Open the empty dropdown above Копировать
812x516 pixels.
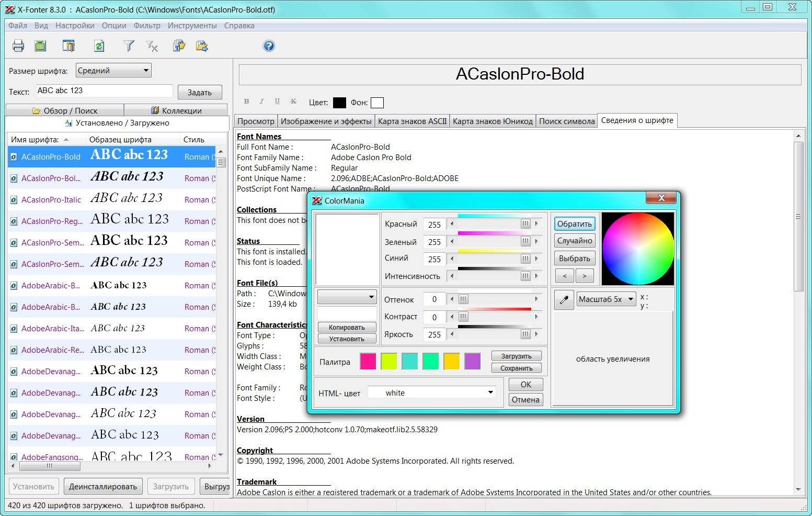tap(347, 297)
